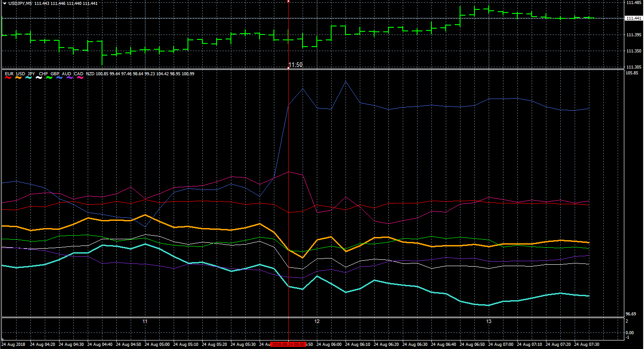Click the hour marker 13 in the bottom subwindow
644x349 pixels.
click(x=489, y=322)
